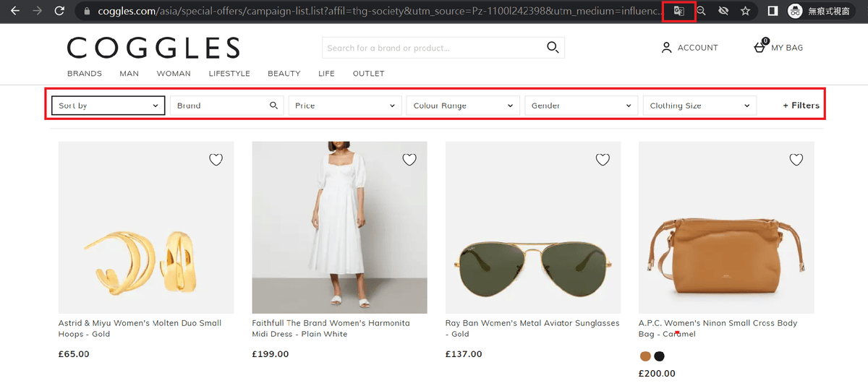
Task: Click the Brand filter search field
Action: coord(220,106)
